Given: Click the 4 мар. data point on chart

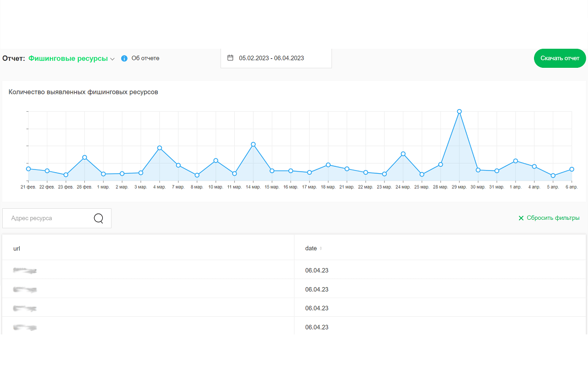Looking at the screenshot, I should 159,148.
